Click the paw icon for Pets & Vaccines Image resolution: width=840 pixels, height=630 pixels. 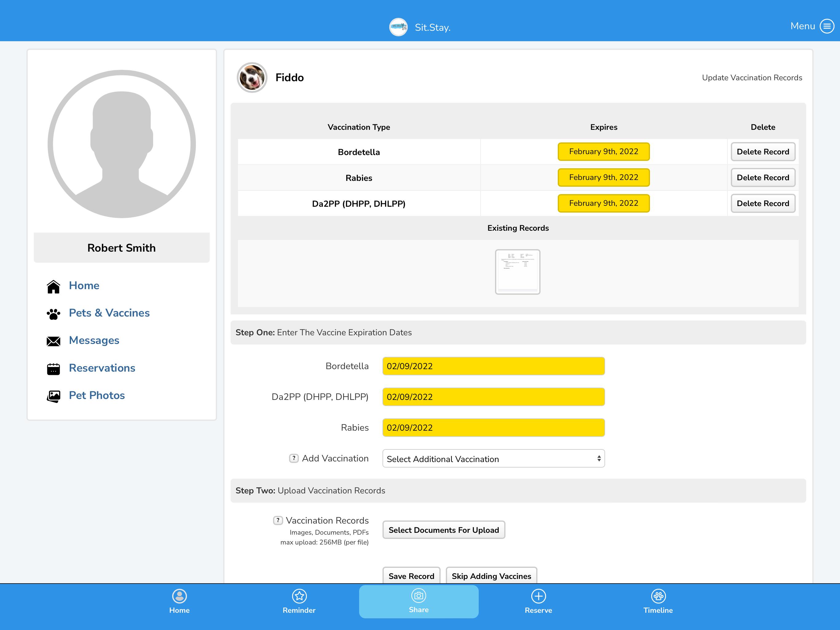pyautogui.click(x=53, y=314)
